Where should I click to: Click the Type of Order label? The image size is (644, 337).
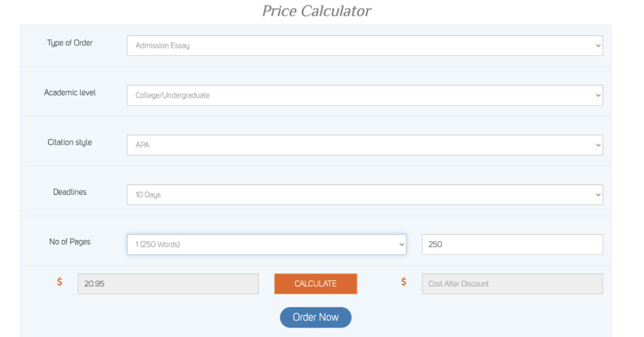(70, 43)
